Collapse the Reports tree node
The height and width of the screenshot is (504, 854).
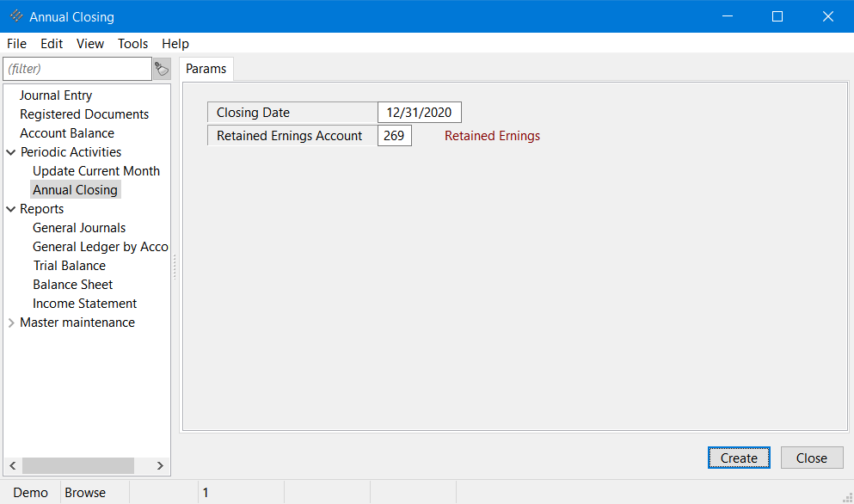(11, 209)
